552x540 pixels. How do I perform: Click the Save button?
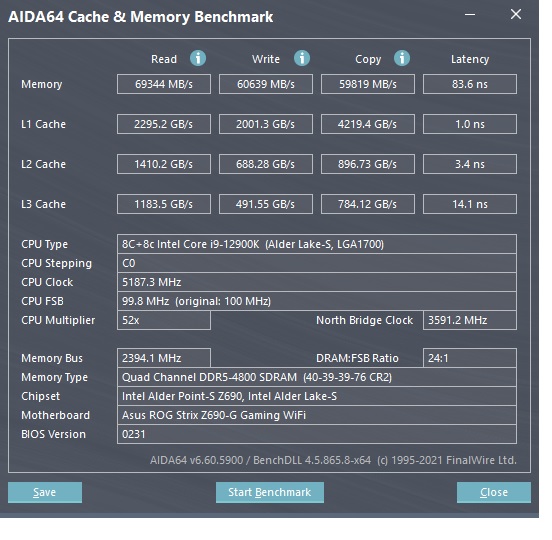point(45,492)
